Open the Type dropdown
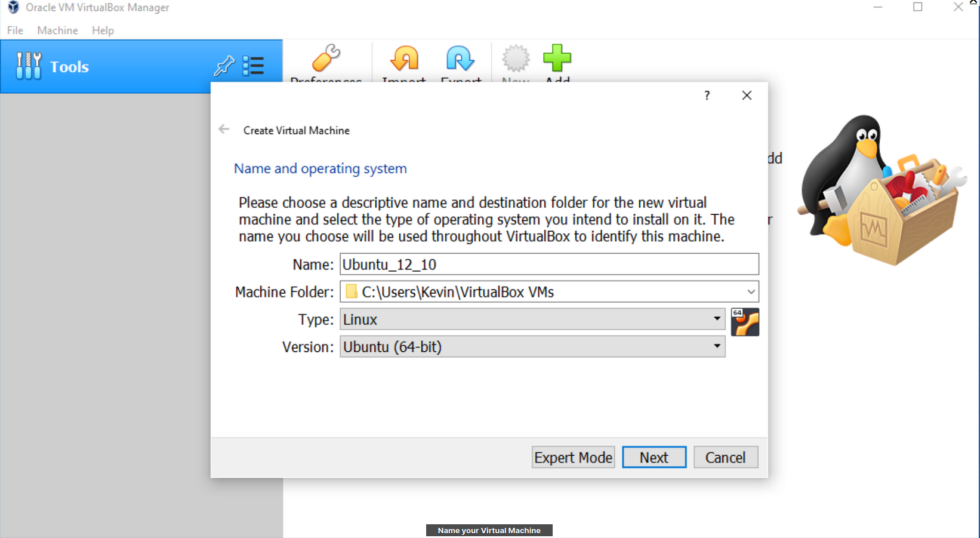 click(x=717, y=319)
